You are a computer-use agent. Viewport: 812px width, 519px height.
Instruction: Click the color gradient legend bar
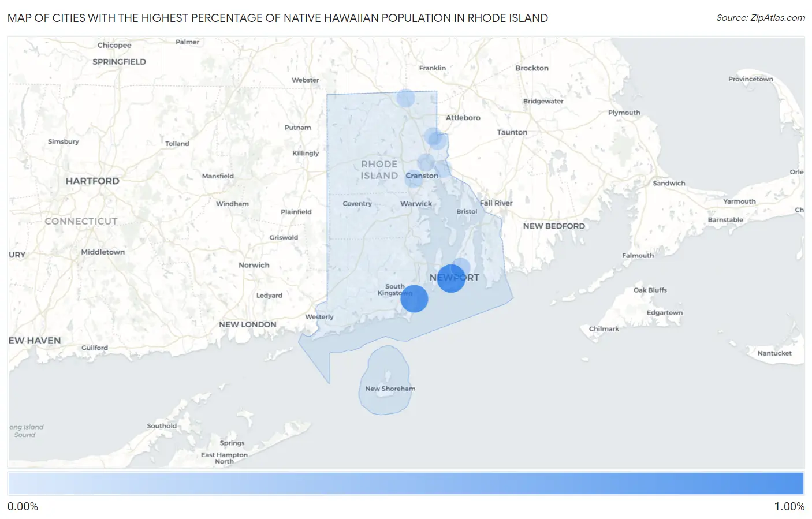(x=405, y=483)
